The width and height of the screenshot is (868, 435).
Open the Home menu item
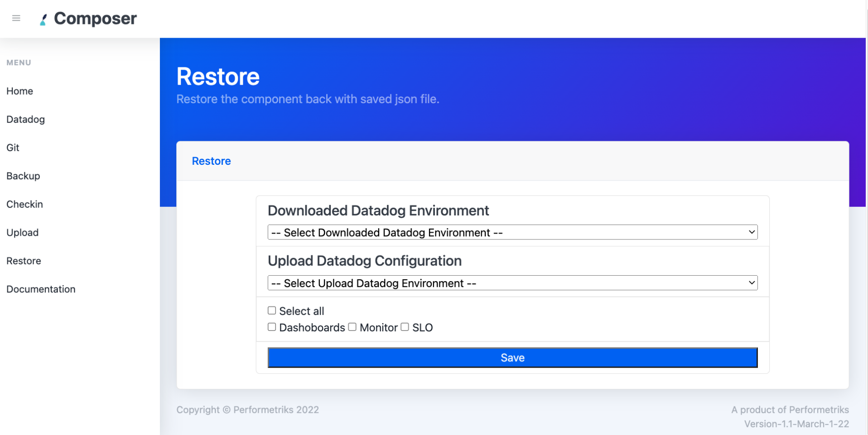pyautogui.click(x=19, y=91)
